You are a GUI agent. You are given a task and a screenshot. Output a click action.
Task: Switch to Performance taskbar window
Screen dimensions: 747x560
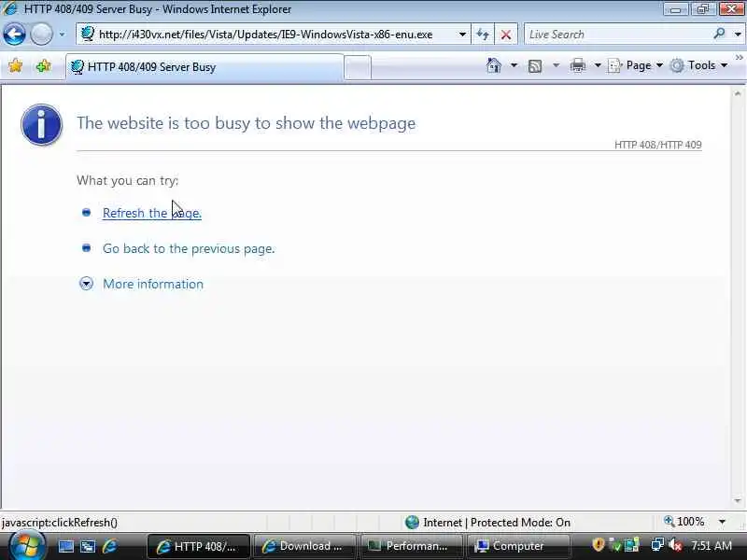412,546
